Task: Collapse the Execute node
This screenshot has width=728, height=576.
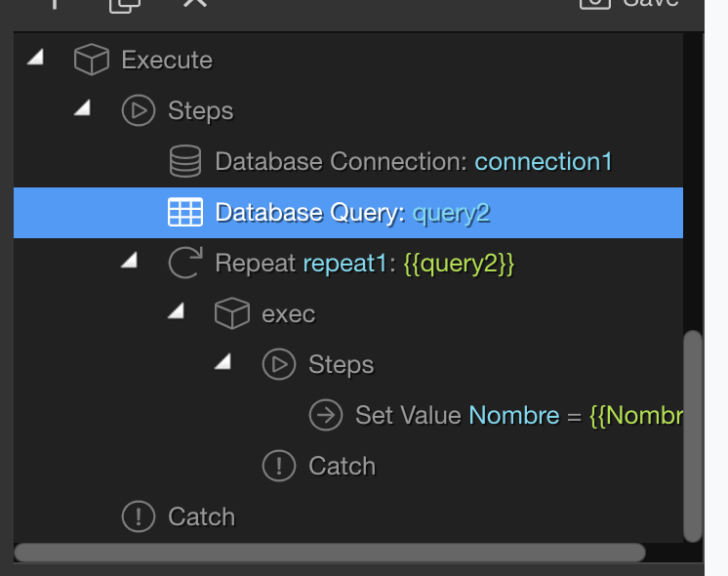Action: click(36, 58)
